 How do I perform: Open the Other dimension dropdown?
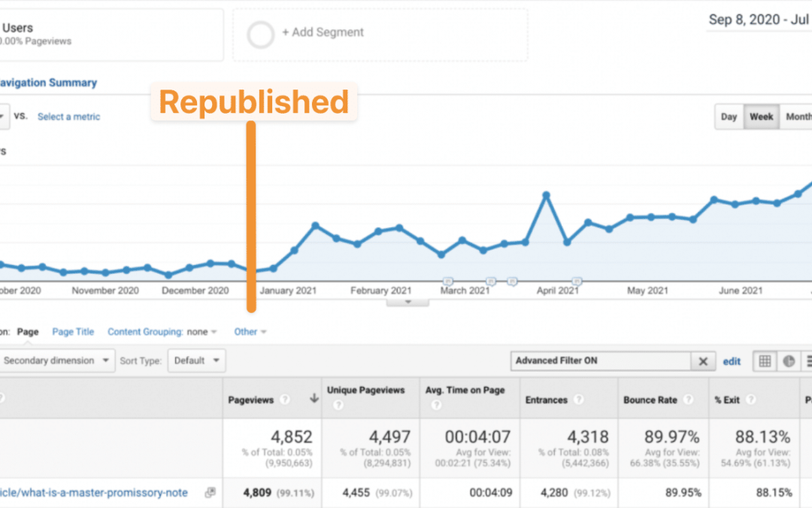(250, 331)
